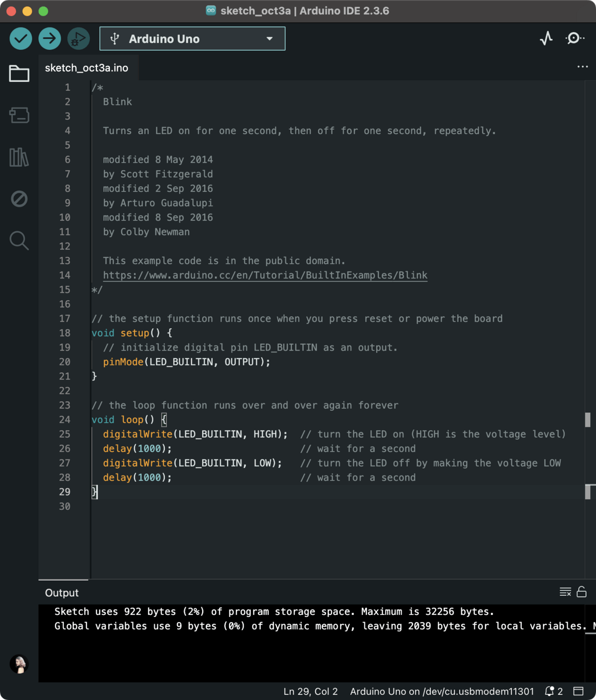Toggle bottom panel from status bar

[x=578, y=691]
